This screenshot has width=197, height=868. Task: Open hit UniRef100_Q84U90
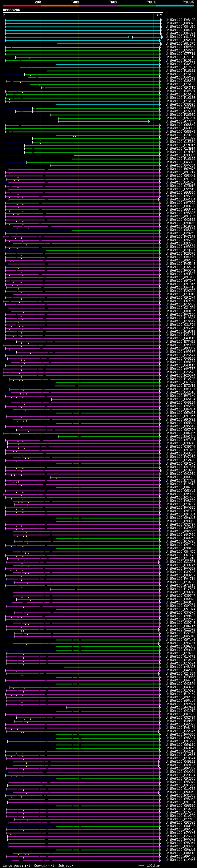(180, 27)
